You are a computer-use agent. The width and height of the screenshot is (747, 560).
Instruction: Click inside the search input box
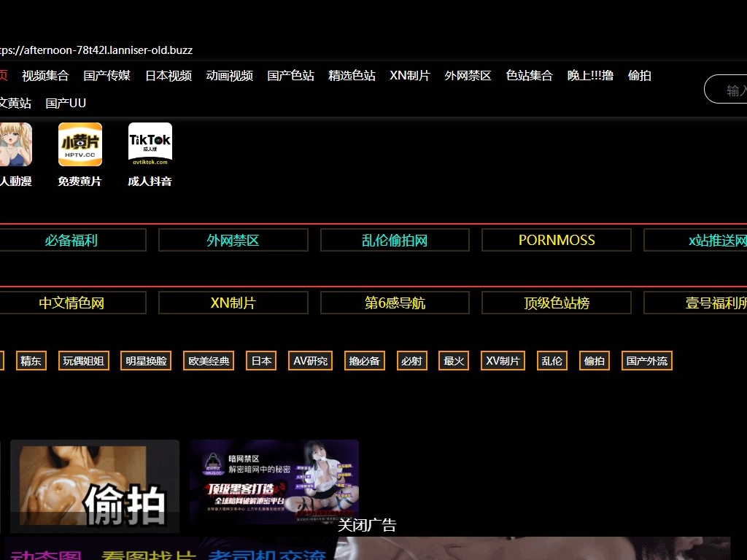pos(729,90)
